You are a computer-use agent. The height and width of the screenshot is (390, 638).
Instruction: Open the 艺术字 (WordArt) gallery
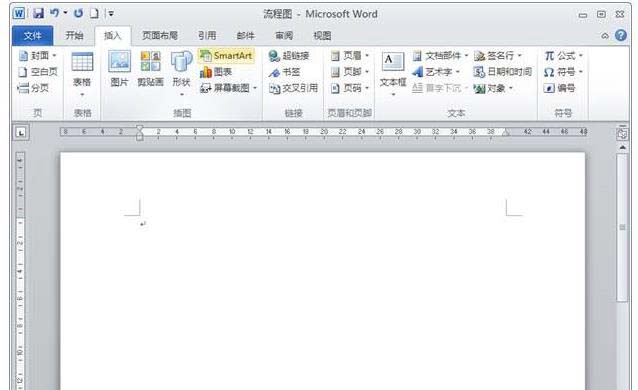[x=436, y=72]
